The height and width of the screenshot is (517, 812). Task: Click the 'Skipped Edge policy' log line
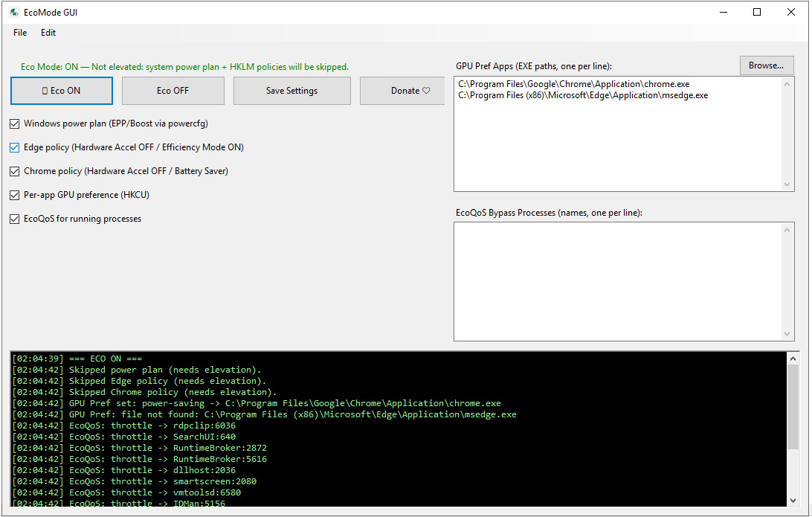pos(139,382)
